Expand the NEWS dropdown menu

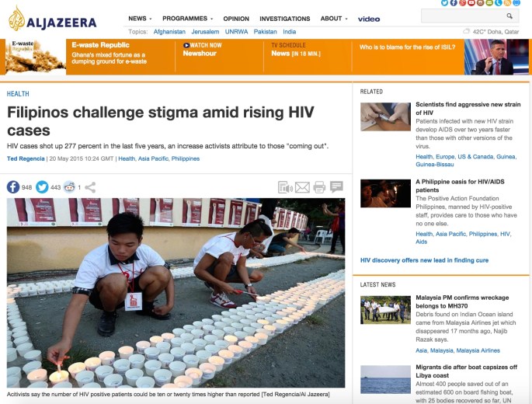pos(140,19)
